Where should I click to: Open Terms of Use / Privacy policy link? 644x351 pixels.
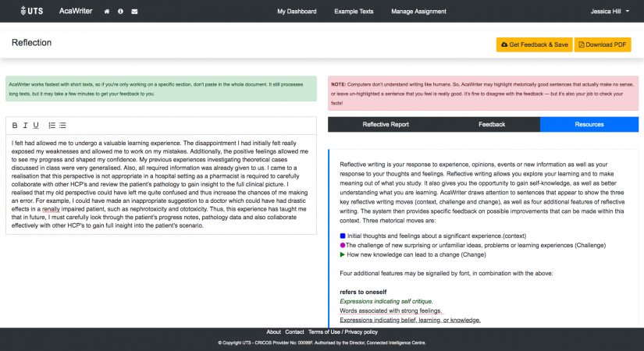[x=343, y=331]
